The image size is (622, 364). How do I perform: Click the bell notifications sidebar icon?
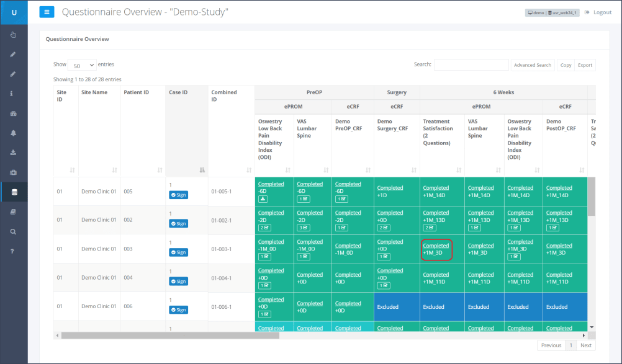pyautogui.click(x=14, y=133)
